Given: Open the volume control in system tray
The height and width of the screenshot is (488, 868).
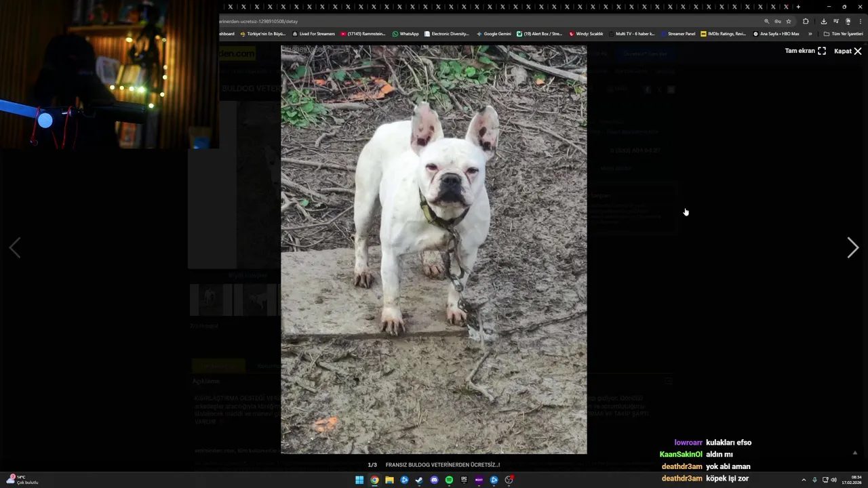Looking at the screenshot, I should [833, 480].
